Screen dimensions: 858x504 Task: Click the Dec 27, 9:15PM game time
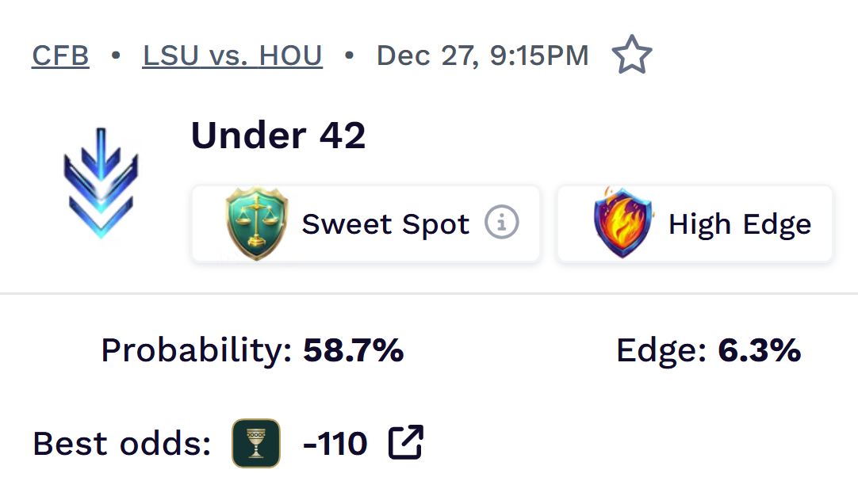pyautogui.click(x=482, y=56)
